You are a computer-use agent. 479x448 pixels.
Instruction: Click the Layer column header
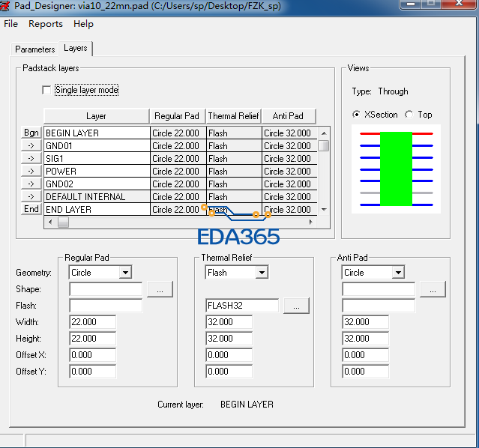(97, 116)
